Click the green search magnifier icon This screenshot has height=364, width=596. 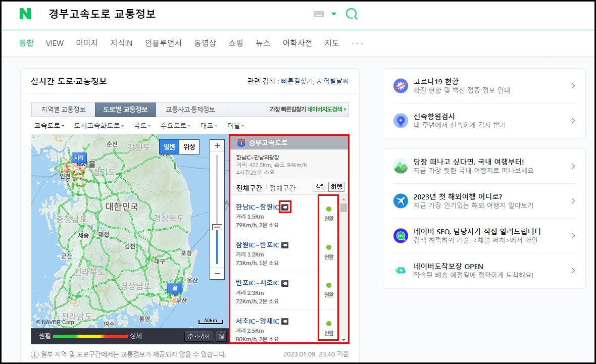[352, 14]
